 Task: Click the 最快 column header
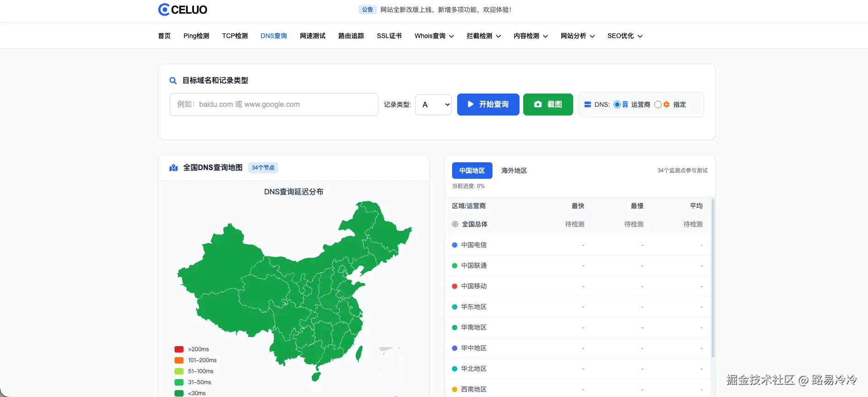coord(578,206)
